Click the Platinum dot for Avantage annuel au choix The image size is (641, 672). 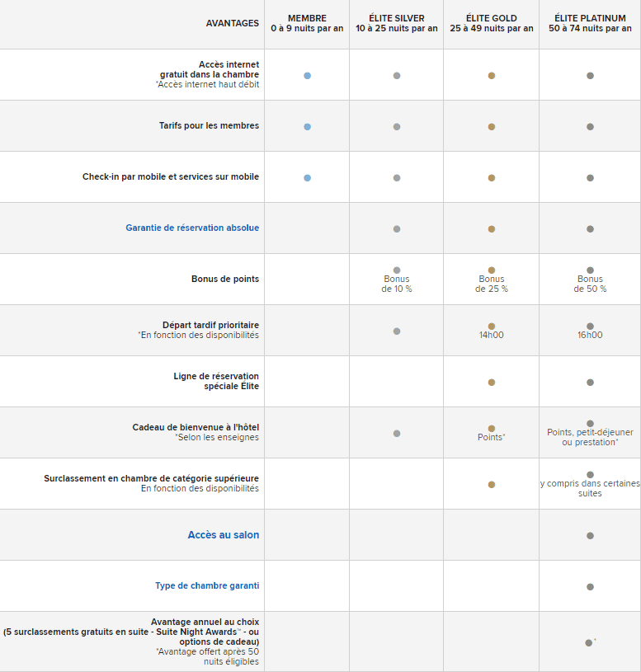pos(588,642)
